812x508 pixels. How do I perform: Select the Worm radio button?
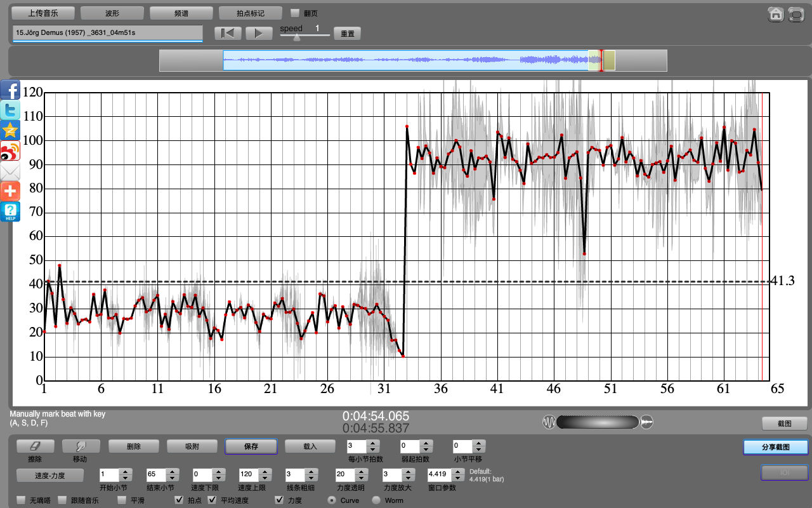point(376,500)
